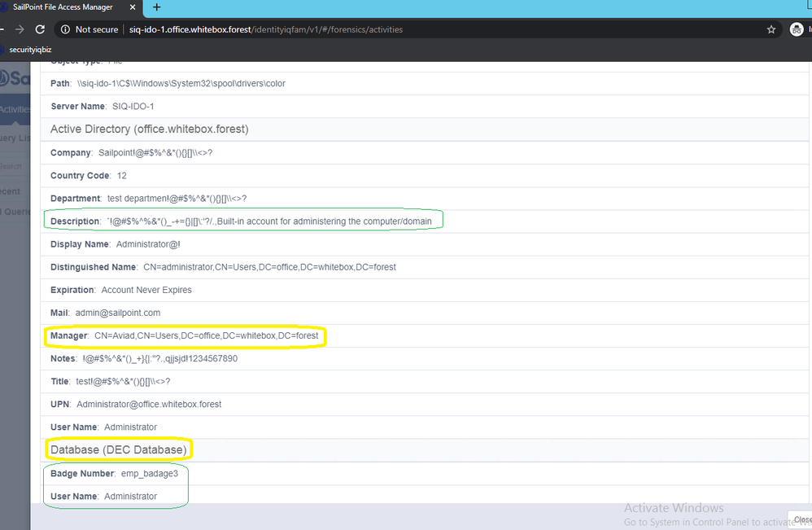Screen dimensions: 812x530
Task: Click the Active Directory section header
Action: click(x=149, y=129)
